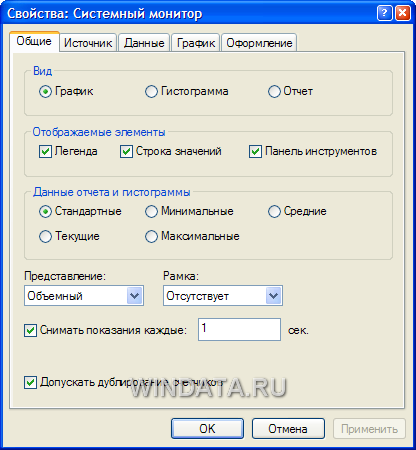Toggle Допускать дублирование счетчиков checkbox

click(30, 382)
